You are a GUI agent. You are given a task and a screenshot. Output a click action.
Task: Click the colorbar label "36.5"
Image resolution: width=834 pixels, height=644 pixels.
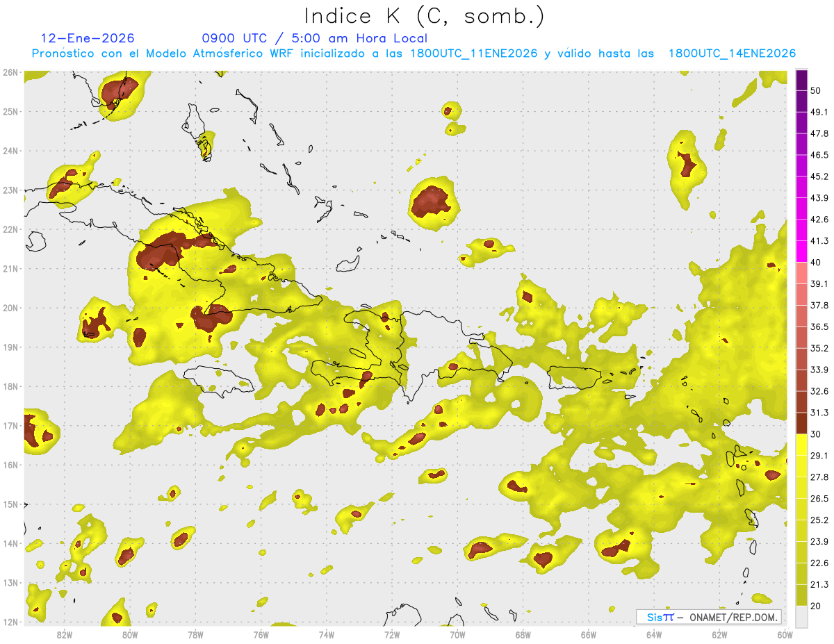coord(819,327)
